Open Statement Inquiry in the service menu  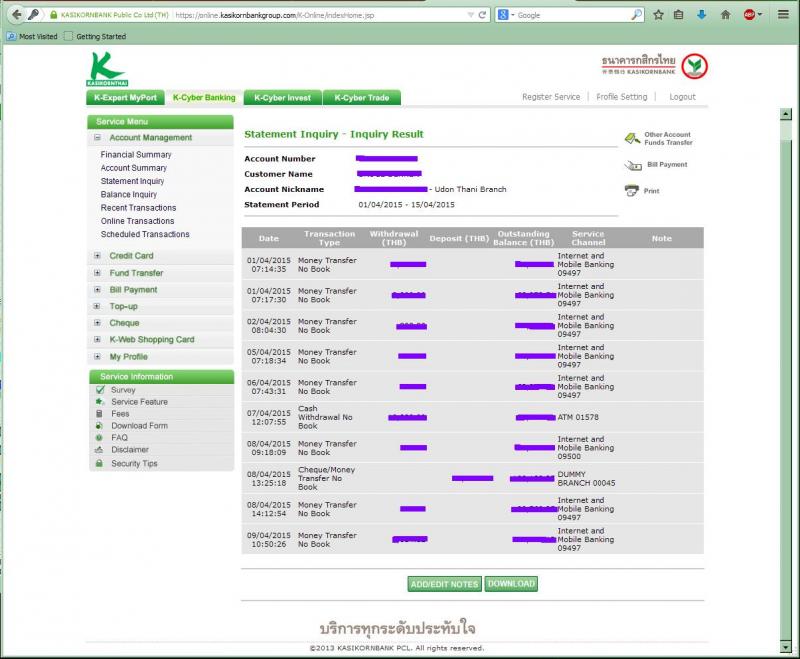(x=133, y=181)
